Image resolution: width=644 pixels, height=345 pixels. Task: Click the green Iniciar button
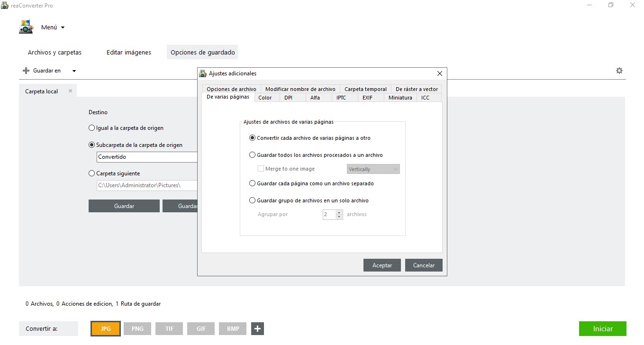pyautogui.click(x=602, y=328)
